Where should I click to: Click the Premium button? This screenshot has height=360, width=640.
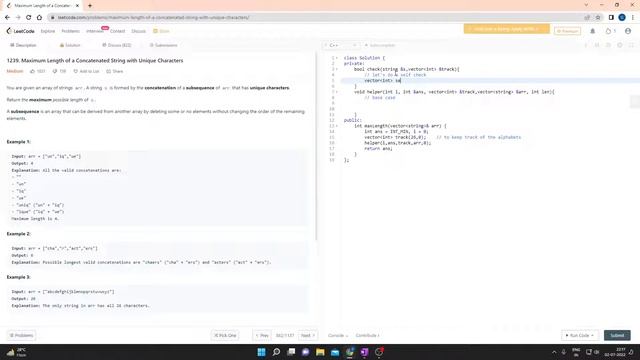pyautogui.click(x=567, y=31)
